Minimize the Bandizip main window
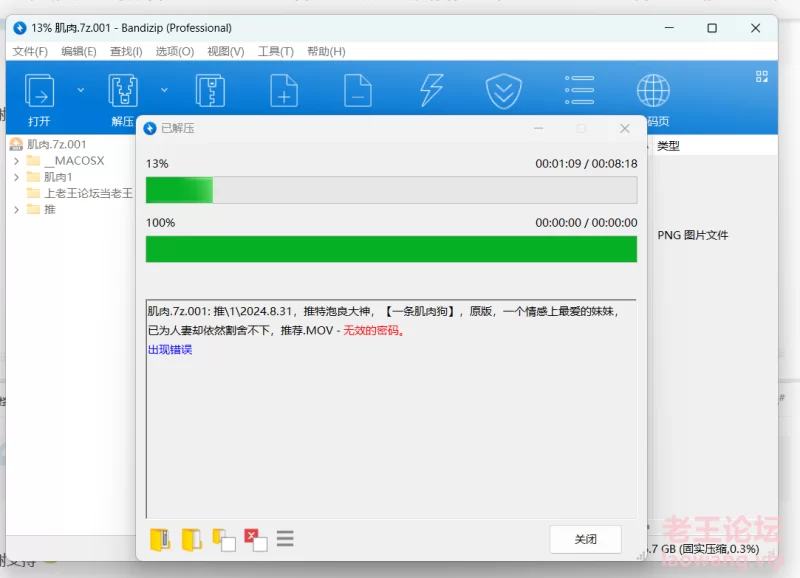 coord(669,28)
